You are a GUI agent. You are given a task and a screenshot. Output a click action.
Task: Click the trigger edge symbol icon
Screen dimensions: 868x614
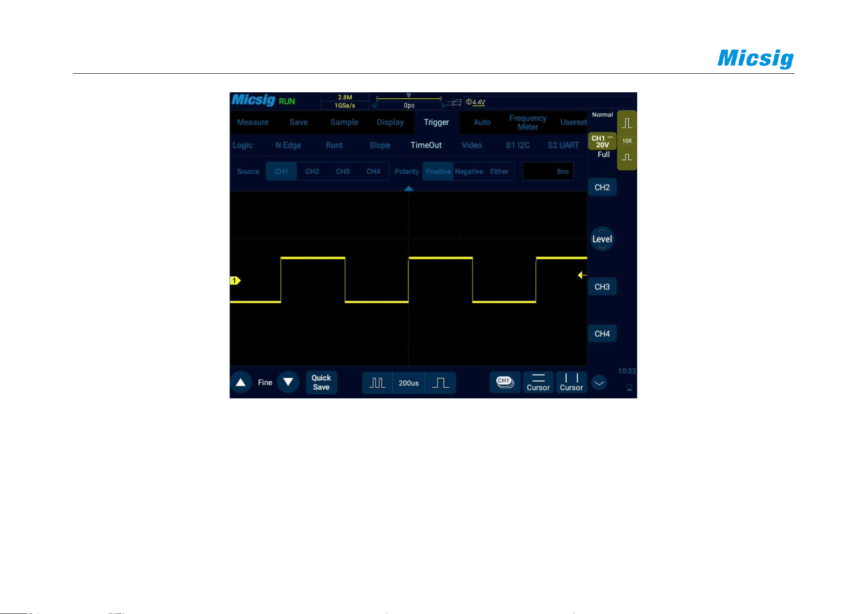pos(454,102)
